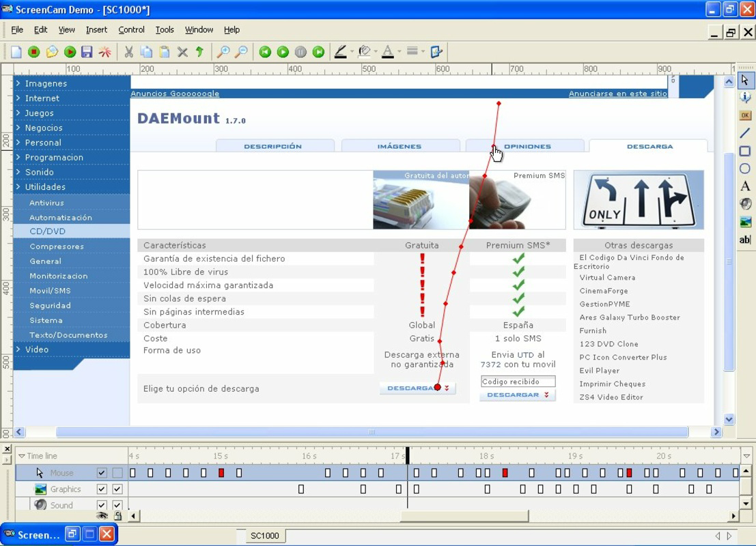Select the Image insert tool in toolbox
The width and height of the screenshot is (756, 546).
(745, 222)
